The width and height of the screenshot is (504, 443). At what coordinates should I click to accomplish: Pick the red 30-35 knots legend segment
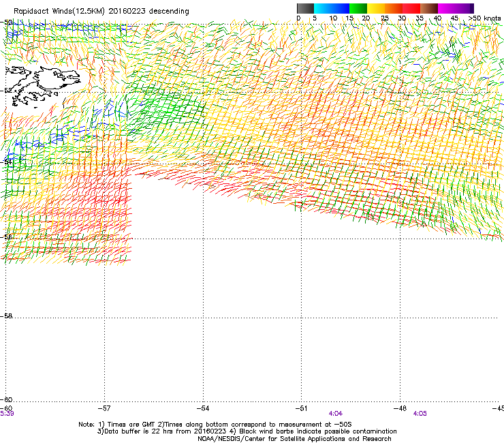pos(411,8)
